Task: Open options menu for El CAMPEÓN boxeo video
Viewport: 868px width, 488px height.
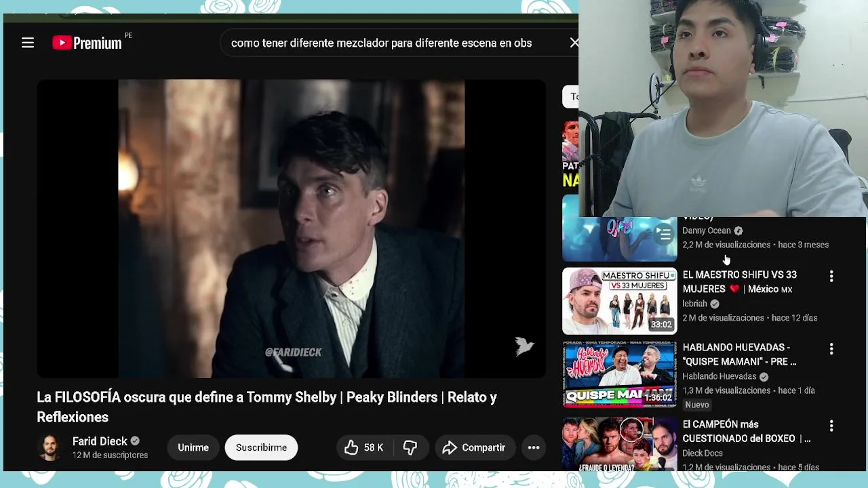Action: (x=831, y=426)
